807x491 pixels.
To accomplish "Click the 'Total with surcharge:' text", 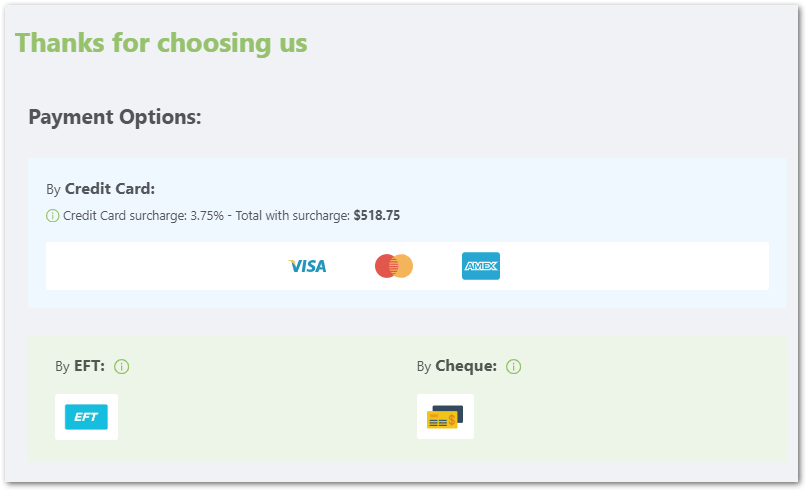I will coord(293,216).
